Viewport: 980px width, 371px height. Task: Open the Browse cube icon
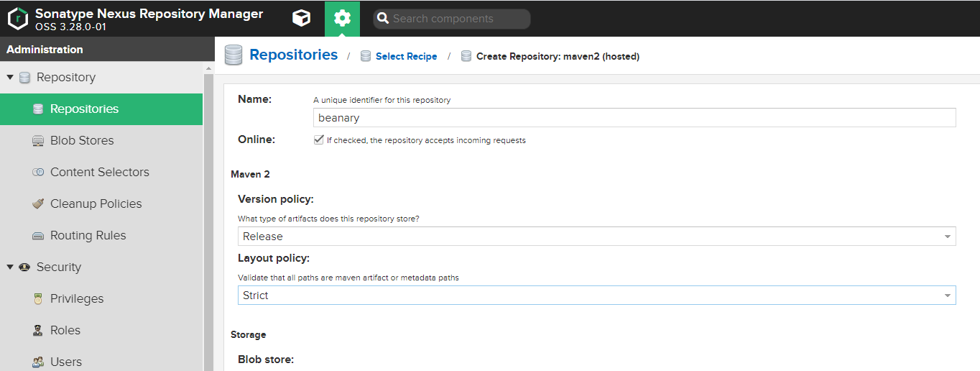coord(302,19)
